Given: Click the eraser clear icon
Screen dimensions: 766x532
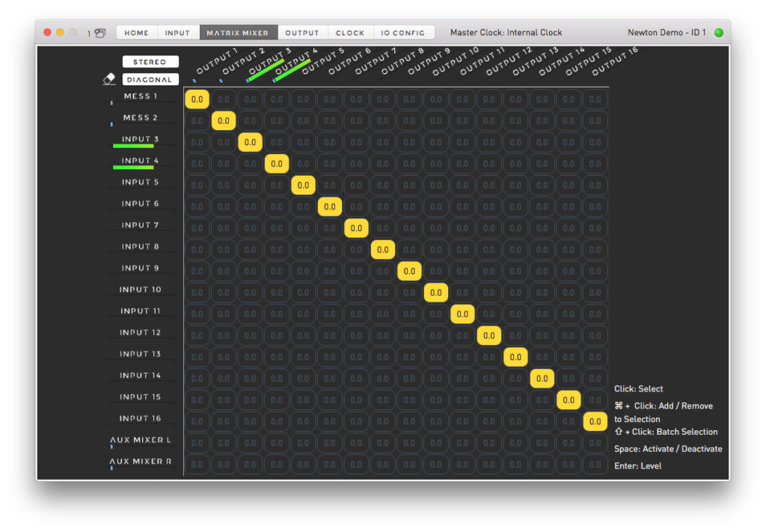Looking at the screenshot, I should tap(109, 79).
